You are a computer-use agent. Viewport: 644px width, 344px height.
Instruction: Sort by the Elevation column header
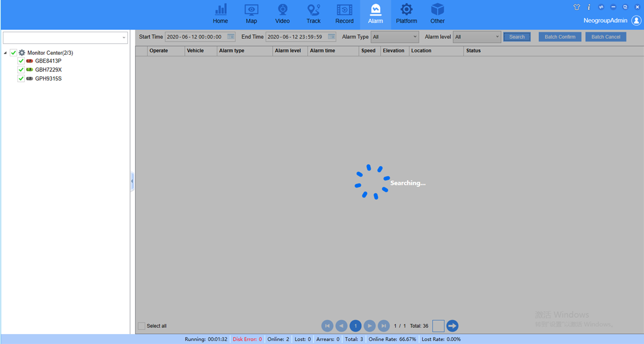394,51
